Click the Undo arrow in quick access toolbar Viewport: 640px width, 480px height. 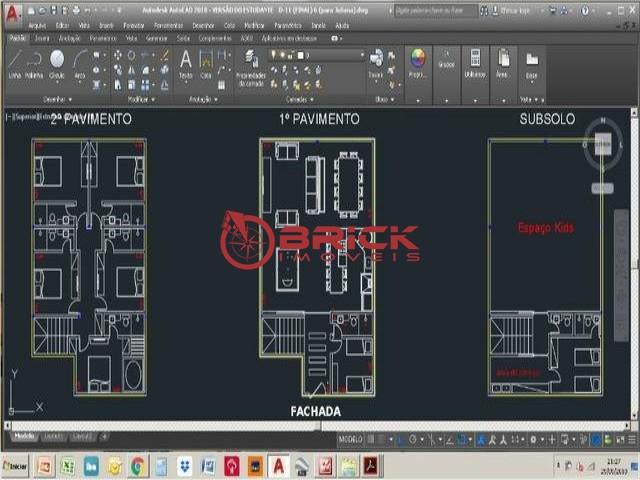tap(87, 11)
